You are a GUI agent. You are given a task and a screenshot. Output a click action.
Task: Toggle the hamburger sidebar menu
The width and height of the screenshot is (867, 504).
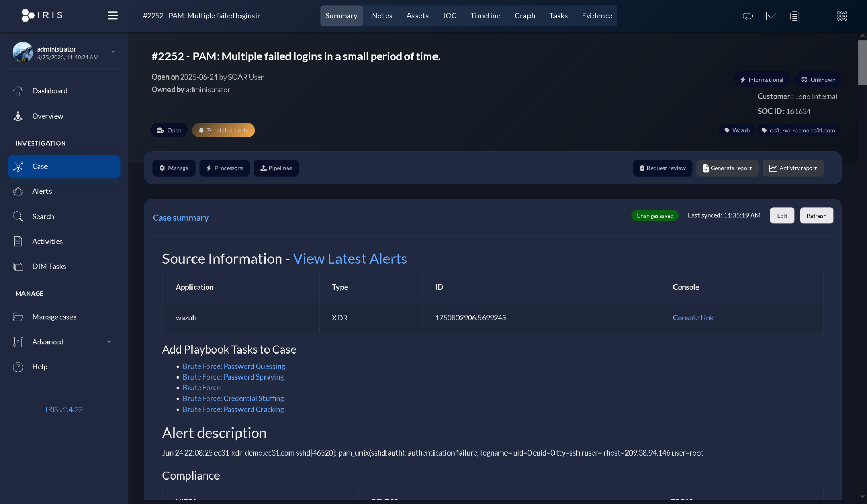tap(113, 16)
